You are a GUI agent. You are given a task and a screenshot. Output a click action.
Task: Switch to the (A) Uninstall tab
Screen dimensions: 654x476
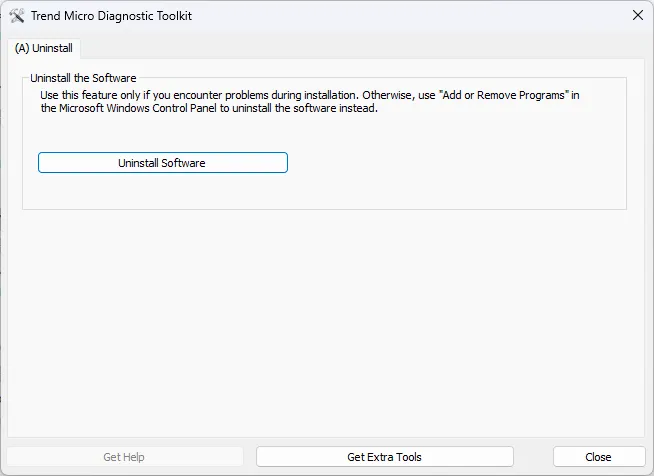(43, 48)
